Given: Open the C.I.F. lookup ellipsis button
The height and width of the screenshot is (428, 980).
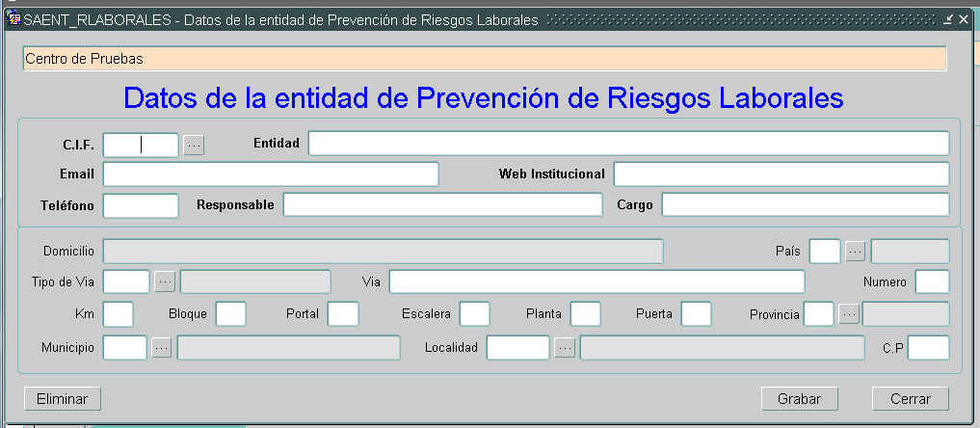Looking at the screenshot, I should [194, 145].
